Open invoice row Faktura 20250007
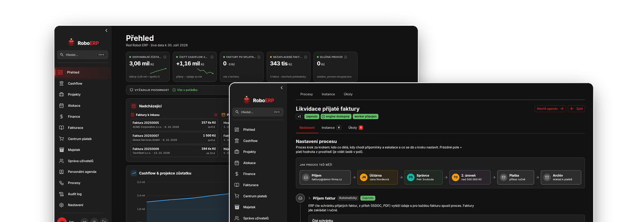This screenshot has width=644, height=222. point(174,137)
